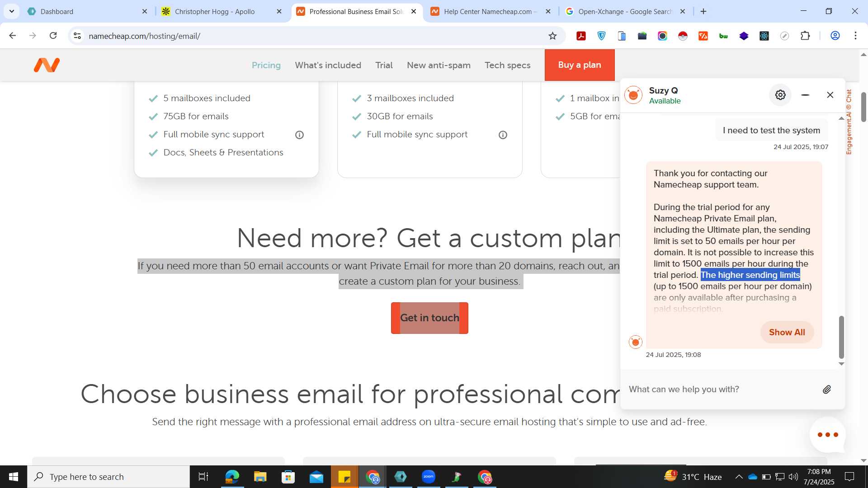Open Sticky Notes in taskbar

click(x=344, y=477)
